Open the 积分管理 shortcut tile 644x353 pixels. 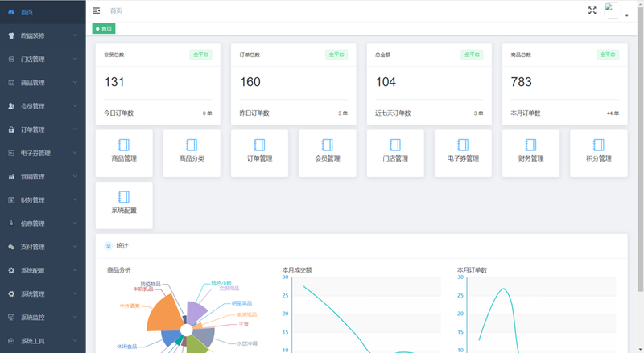click(598, 153)
